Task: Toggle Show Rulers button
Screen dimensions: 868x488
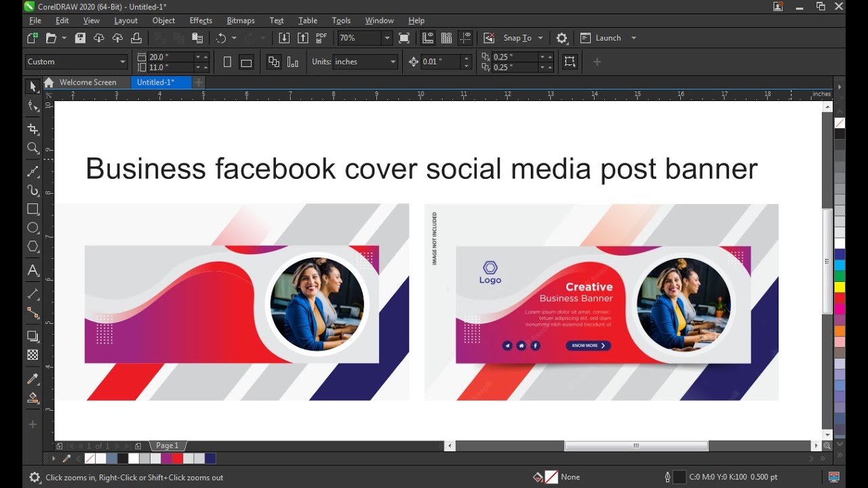Action: coord(428,38)
